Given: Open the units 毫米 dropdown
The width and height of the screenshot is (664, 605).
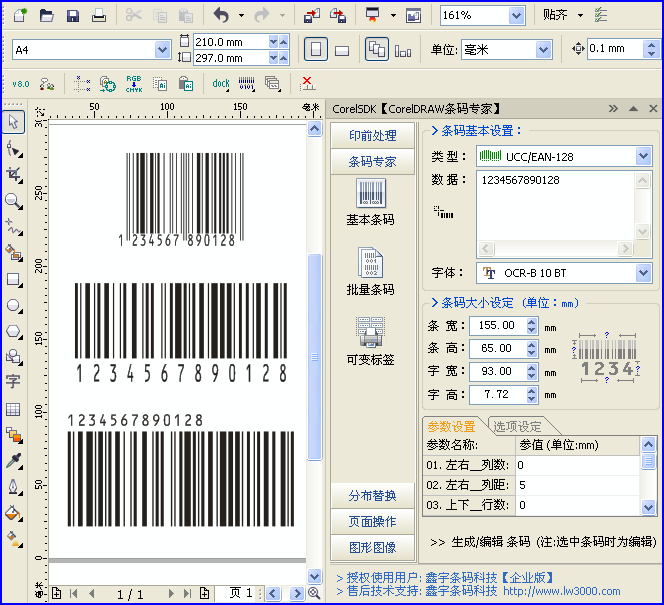Looking at the screenshot, I should tap(543, 50).
